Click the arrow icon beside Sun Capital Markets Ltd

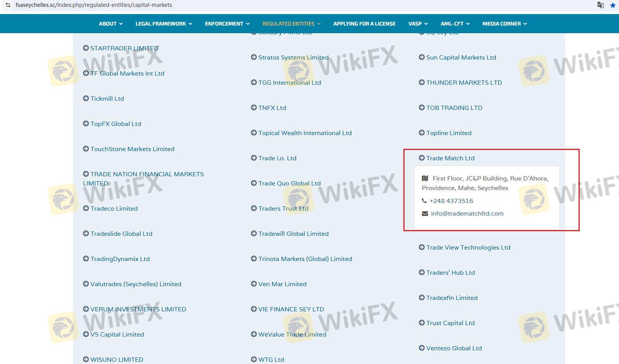pos(422,57)
